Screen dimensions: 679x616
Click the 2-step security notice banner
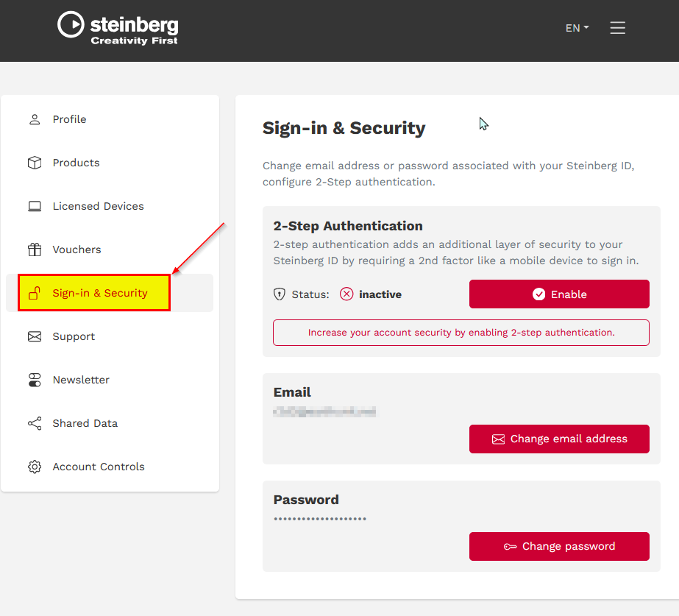pos(461,333)
